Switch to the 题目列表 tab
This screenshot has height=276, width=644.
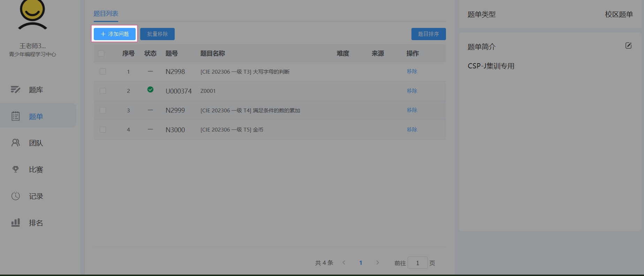point(106,14)
